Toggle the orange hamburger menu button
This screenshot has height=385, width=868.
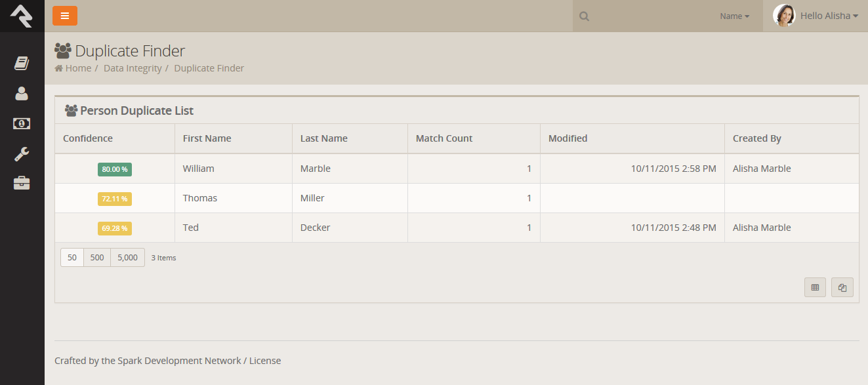pyautogui.click(x=65, y=16)
